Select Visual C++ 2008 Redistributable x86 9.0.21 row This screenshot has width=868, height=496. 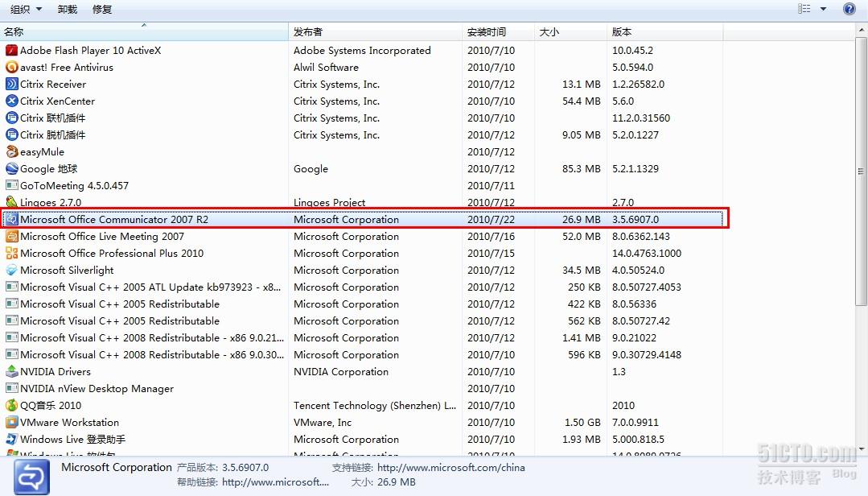pos(363,338)
